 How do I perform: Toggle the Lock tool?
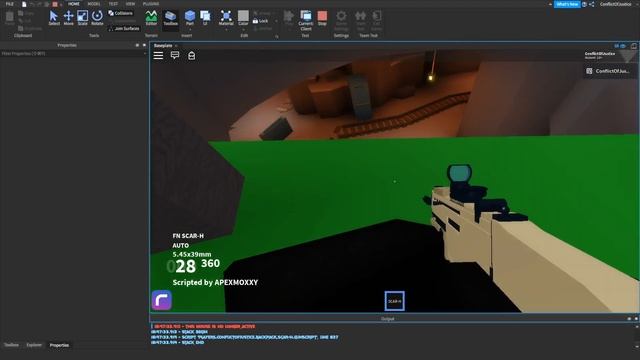(x=260, y=21)
